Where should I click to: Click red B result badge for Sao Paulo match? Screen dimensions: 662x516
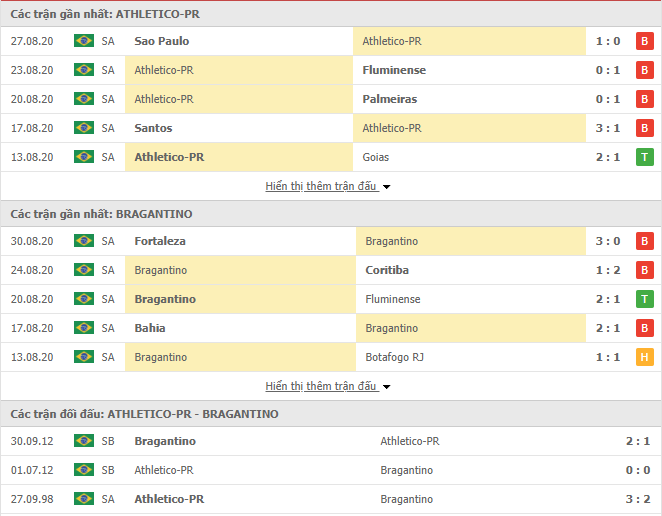(644, 41)
